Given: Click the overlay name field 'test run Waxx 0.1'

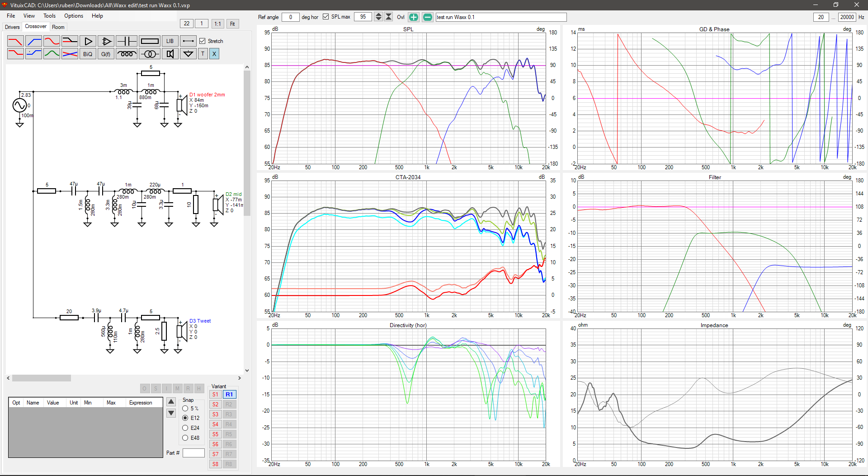Looking at the screenshot, I should [x=501, y=17].
